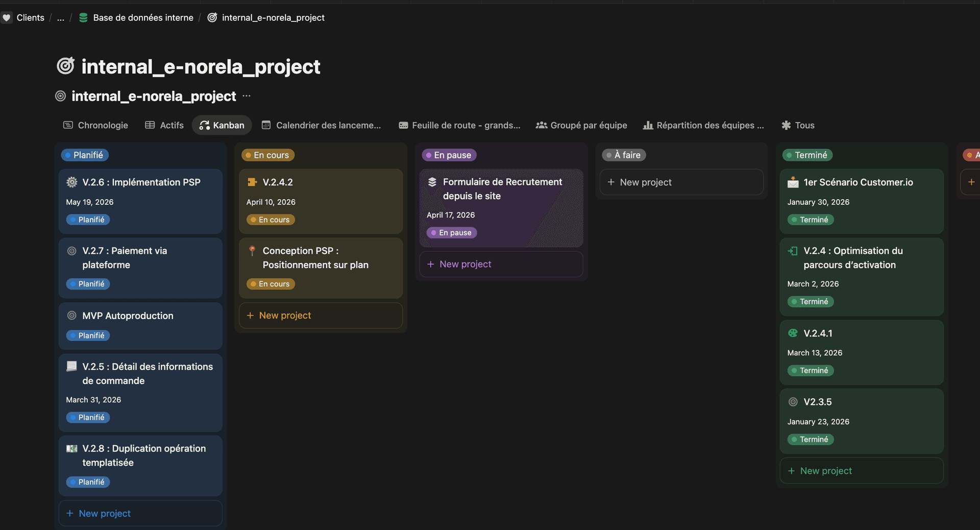The width and height of the screenshot is (980, 530).
Task: Select the Kanban view tab
Action: [222, 125]
